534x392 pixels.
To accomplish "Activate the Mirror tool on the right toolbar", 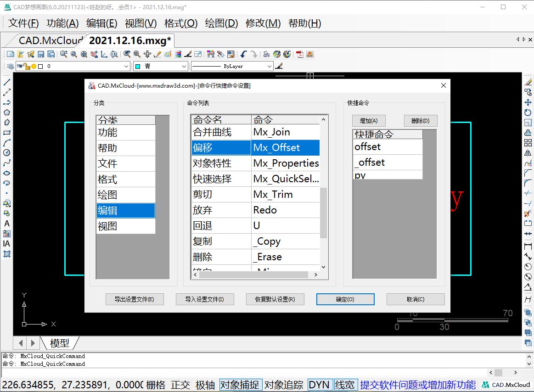I will click(x=528, y=152).
